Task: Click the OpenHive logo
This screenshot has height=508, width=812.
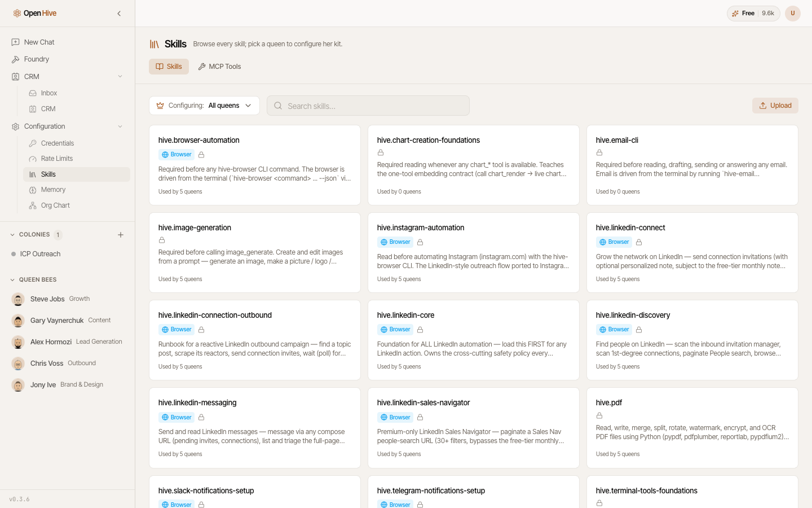Action: coord(35,14)
